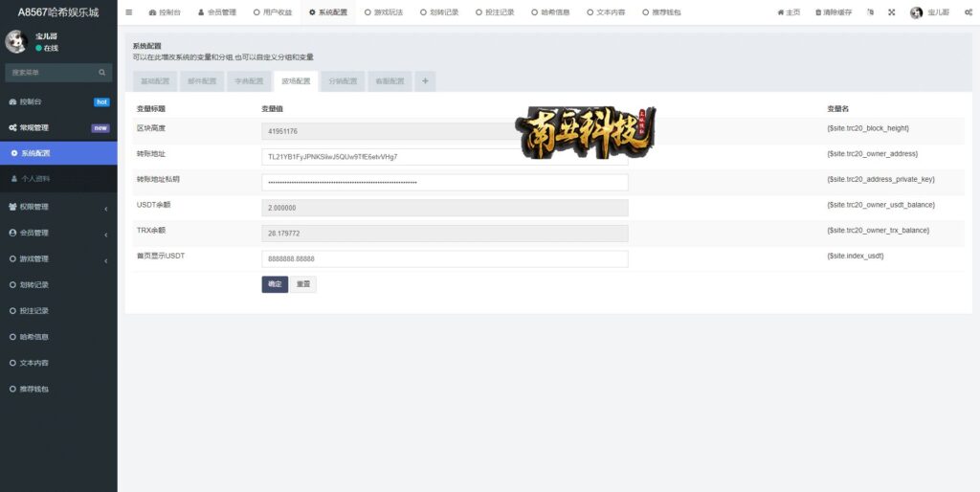The width and height of the screenshot is (980, 492).
Task: Submit the form with 确定 button
Action: coord(275,284)
